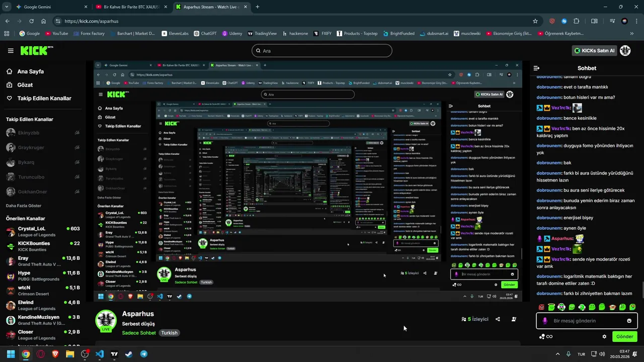Open the Chrome three-dot menu
The image size is (644, 362).
[636, 21]
